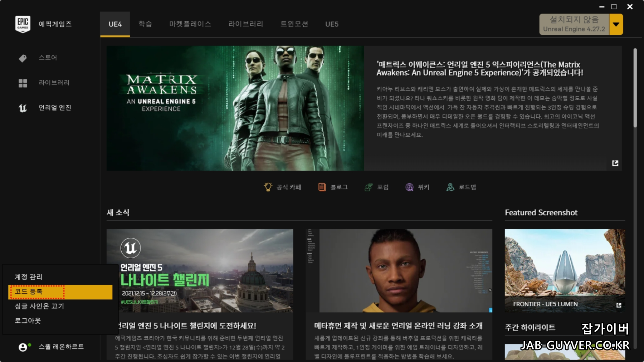Click the 스퀄 레온하르트 account name
This screenshot has height=362, width=644.
(61, 347)
